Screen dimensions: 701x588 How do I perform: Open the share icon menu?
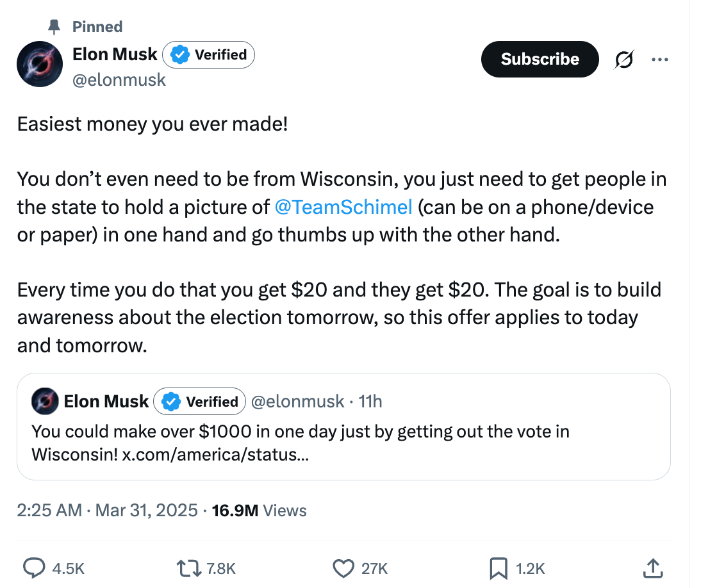point(652,568)
